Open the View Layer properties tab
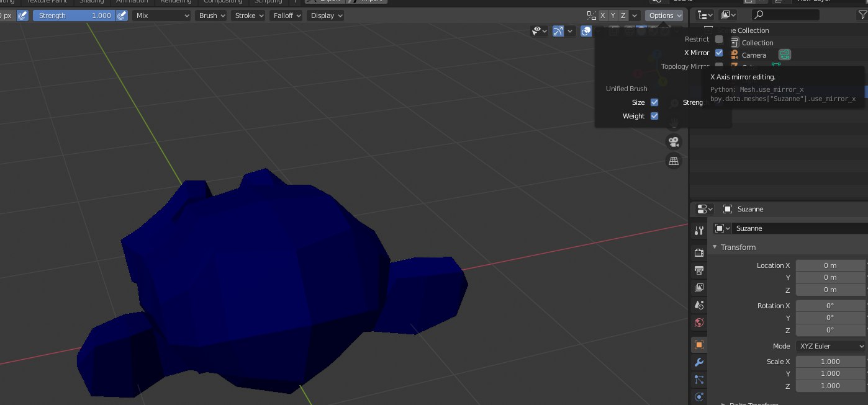The height and width of the screenshot is (405, 868). pos(699,288)
